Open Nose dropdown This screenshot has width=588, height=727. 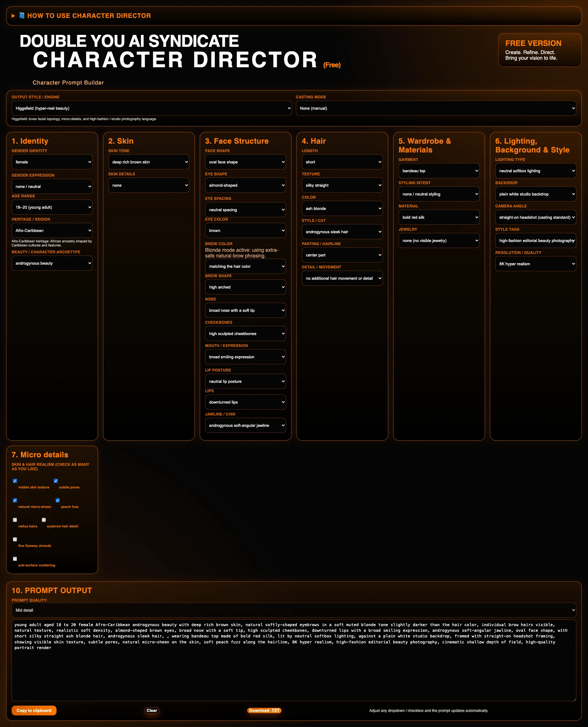pos(245,310)
